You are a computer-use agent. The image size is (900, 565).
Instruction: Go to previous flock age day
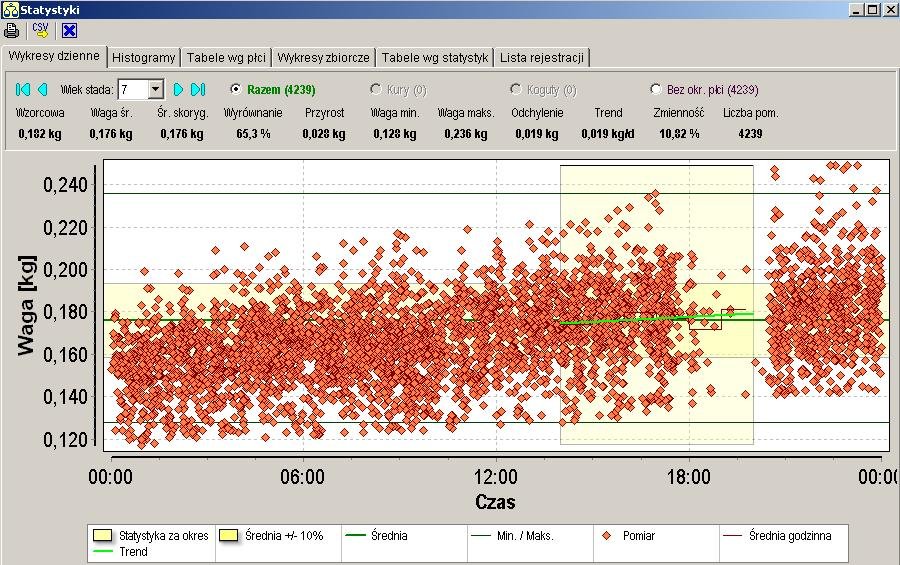coord(43,89)
